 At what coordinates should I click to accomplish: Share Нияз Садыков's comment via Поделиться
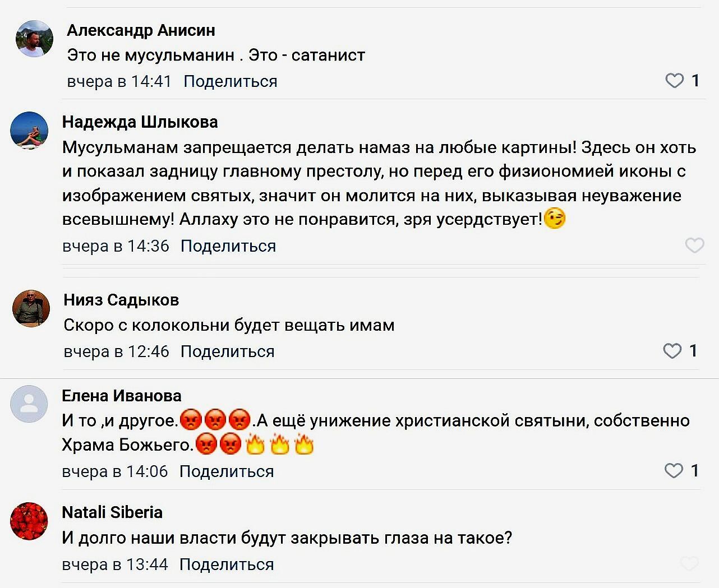pyautogui.click(x=228, y=351)
